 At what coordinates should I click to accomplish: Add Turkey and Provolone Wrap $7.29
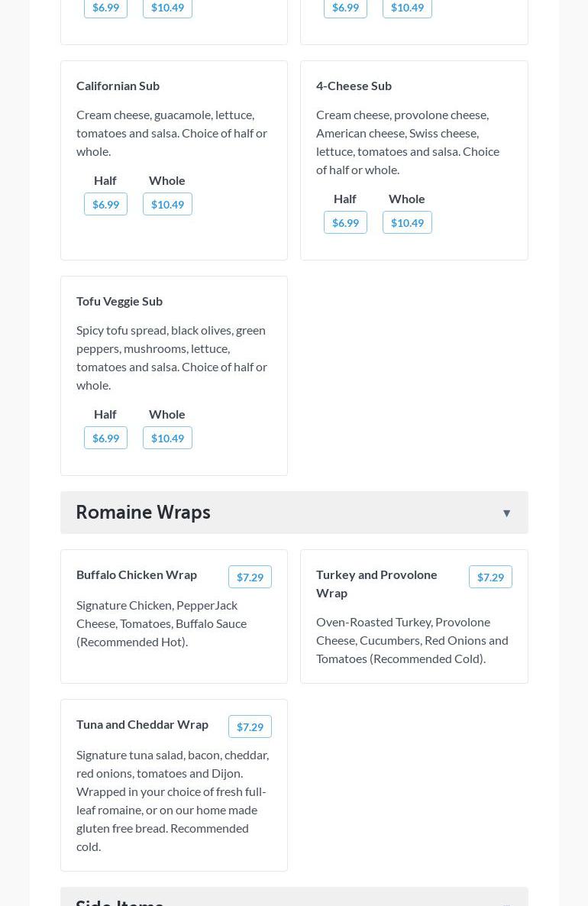490,577
